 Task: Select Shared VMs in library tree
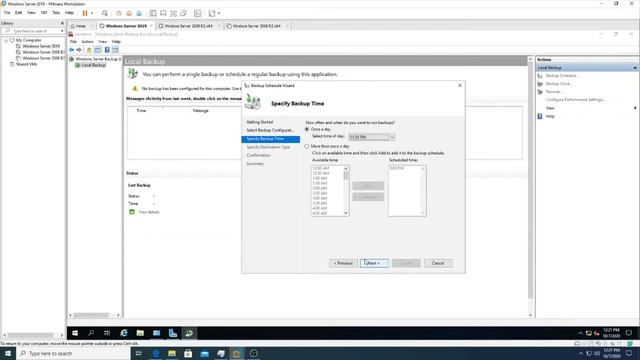[27, 64]
